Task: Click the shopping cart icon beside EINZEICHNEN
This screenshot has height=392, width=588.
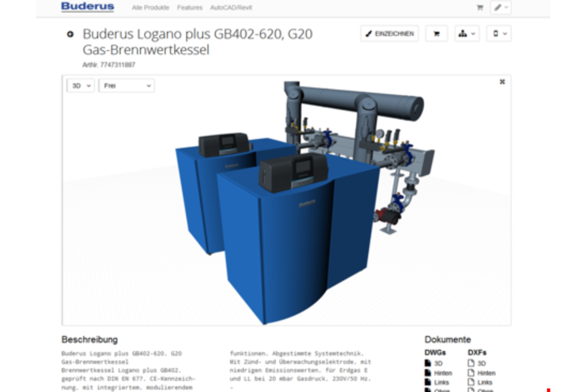Action: (x=436, y=33)
